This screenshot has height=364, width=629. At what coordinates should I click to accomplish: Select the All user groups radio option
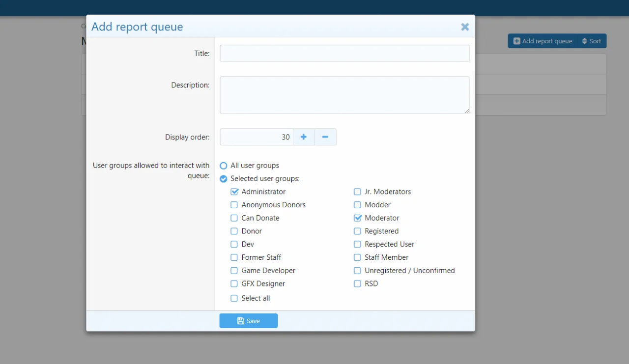pos(224,166)
